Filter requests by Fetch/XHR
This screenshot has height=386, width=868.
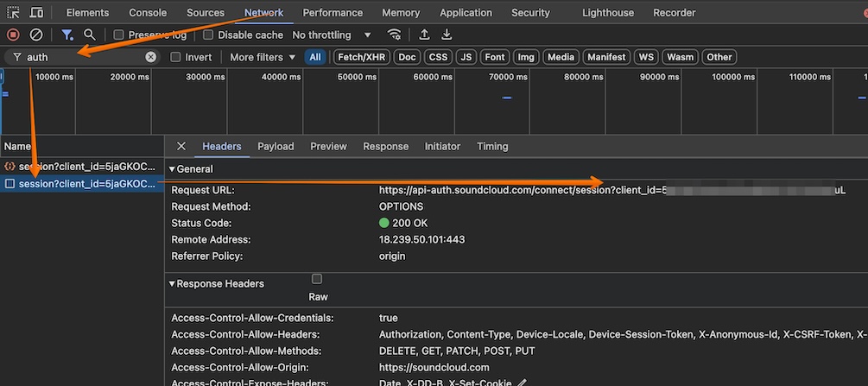click(x=361, y=57)
